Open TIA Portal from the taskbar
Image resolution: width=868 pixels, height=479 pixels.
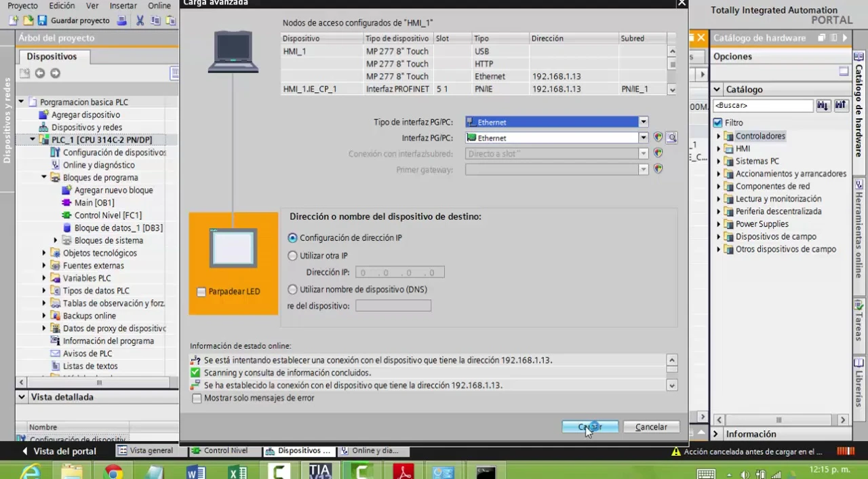pos(320,472)
